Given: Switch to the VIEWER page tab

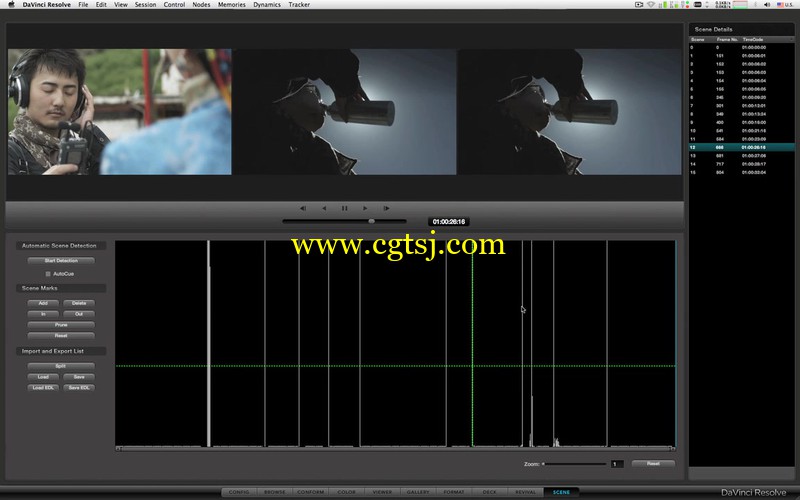Looking at the screenshot, I should (382, 492).
